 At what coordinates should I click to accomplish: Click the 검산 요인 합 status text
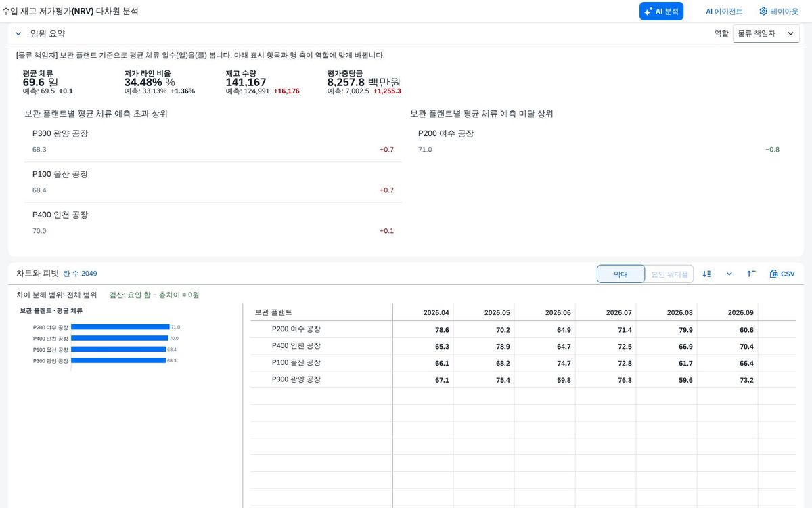(154, 295)
